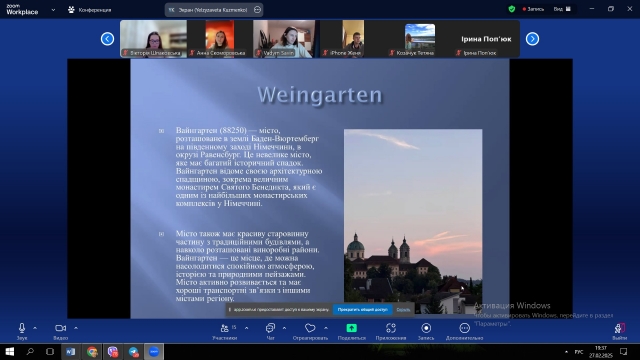Select the Козачук Тетяна participant thumbnail

[x=420, y=39]
